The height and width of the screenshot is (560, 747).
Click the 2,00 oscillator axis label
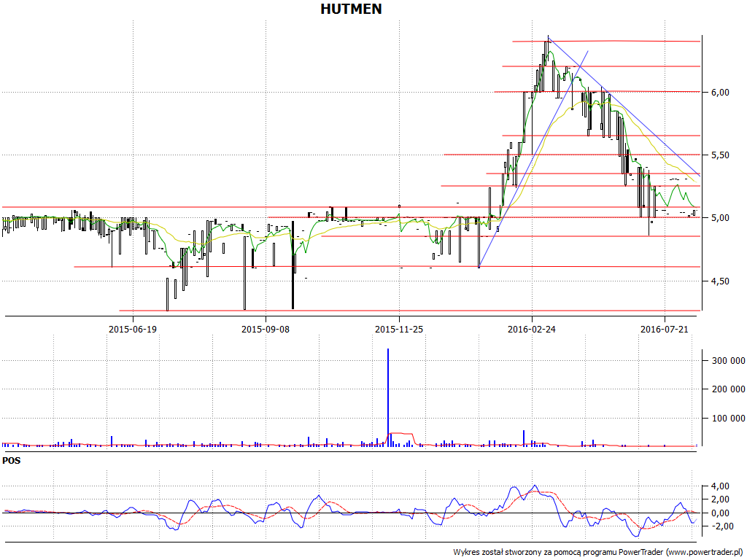(720, 499)
